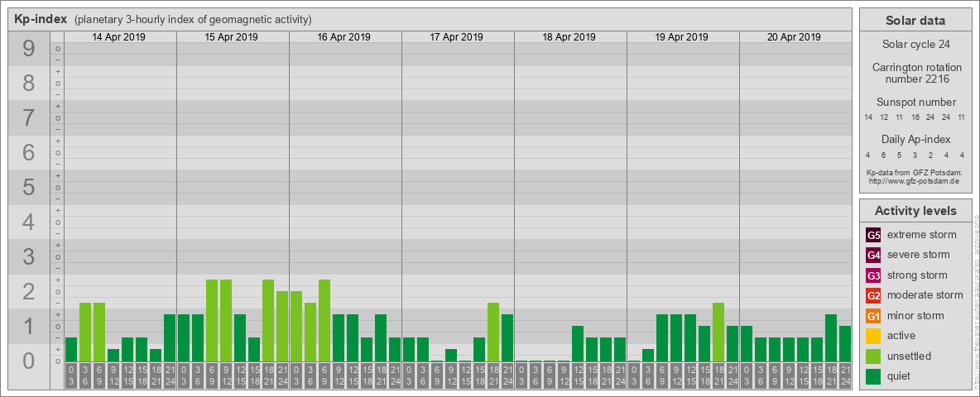
Task: Click the Kp scale number 5
Action: (28, 187)
